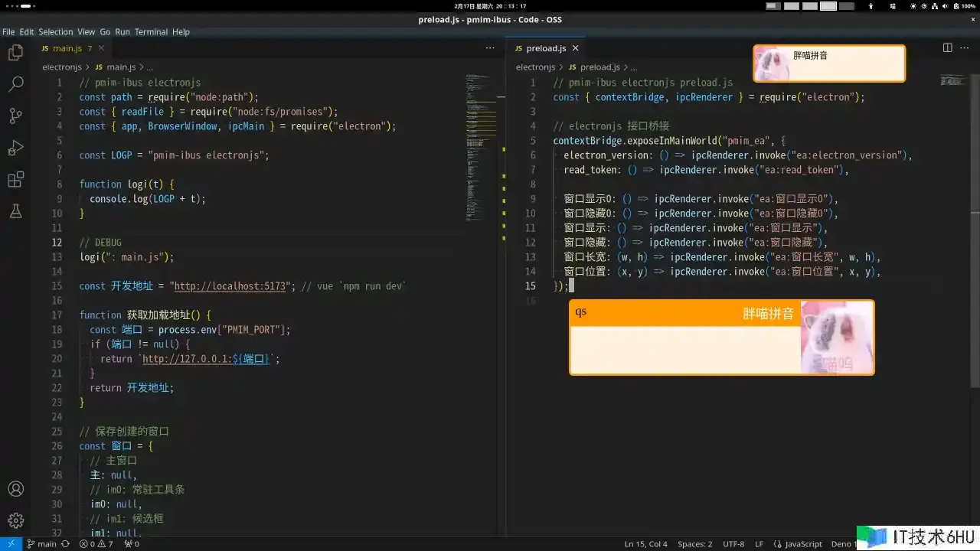This screenshot has height=551, width=980.
Task: Click the main branch indicator
Action: click(42, 544)
